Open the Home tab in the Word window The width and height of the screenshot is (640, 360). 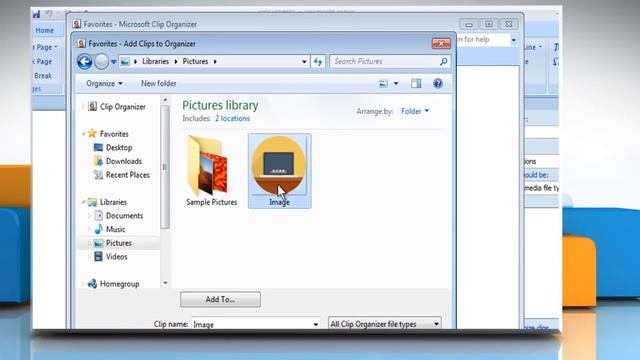click(44, 30)
